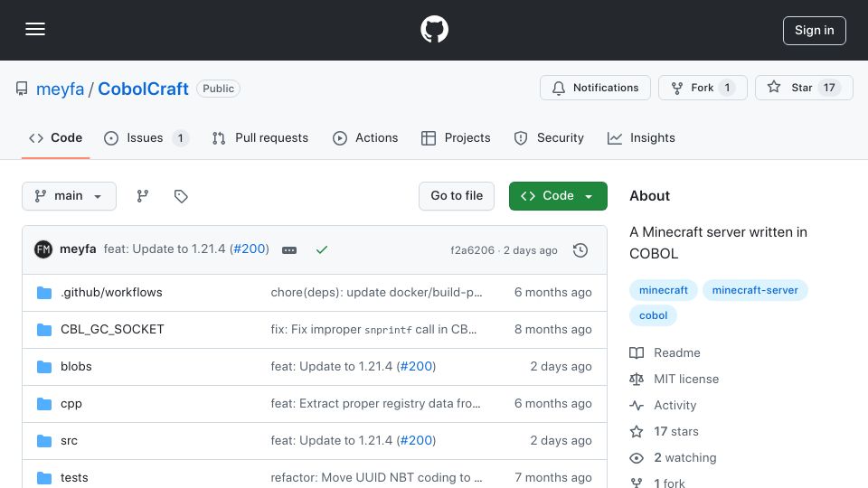Select the minecraft topic tag
The height and width of the screenshot is (488, 868).
(x=663, y=290)
